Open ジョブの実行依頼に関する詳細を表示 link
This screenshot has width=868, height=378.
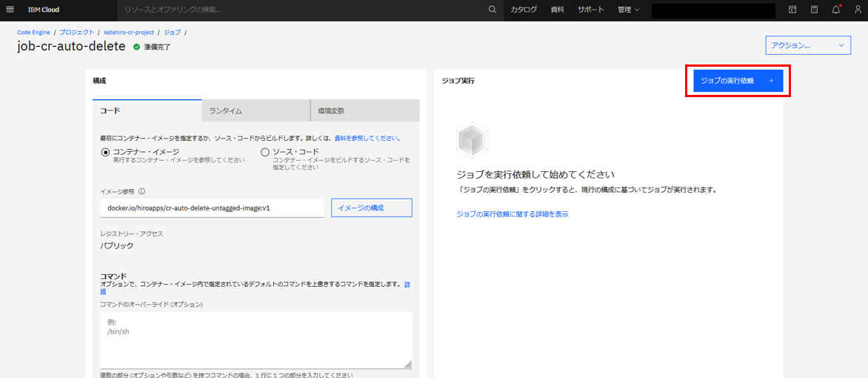(512, 214)
